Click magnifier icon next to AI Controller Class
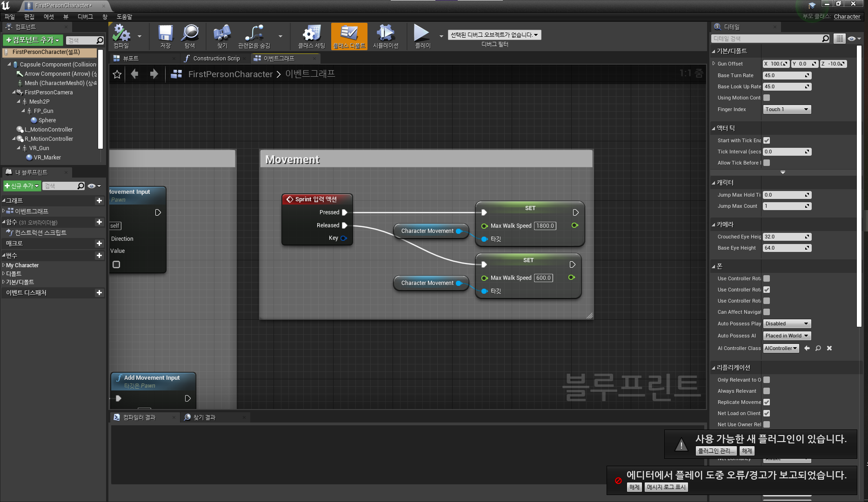Image resolution: width=868 pixels, height=502 pixels. [x=818, y=348]
